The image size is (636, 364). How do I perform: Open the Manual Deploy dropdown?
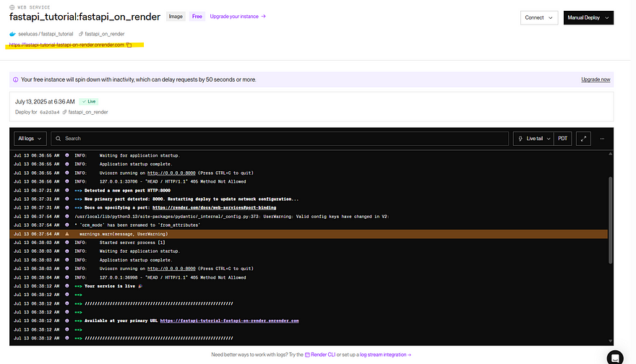pyautogui.click(x=588, y=18)
